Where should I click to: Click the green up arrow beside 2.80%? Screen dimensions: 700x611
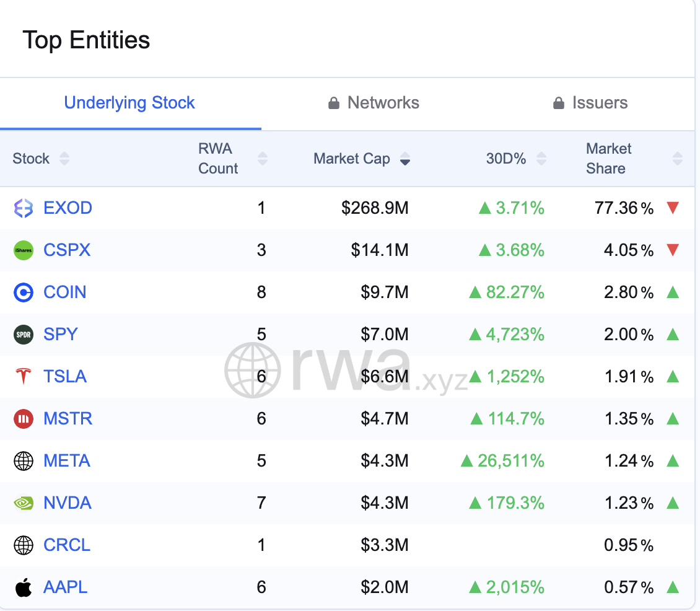click(x=673, y=292)
